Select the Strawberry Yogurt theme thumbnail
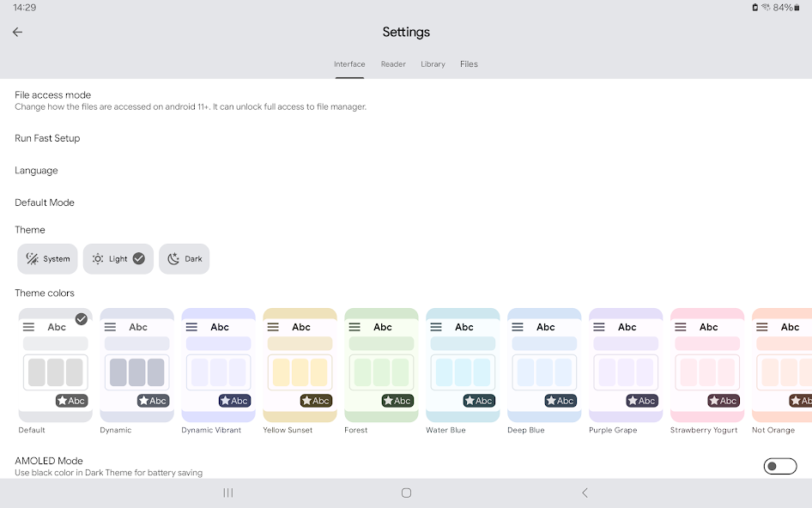The height and width of the screenshot is (508, 812). click(x=706, y=367)
